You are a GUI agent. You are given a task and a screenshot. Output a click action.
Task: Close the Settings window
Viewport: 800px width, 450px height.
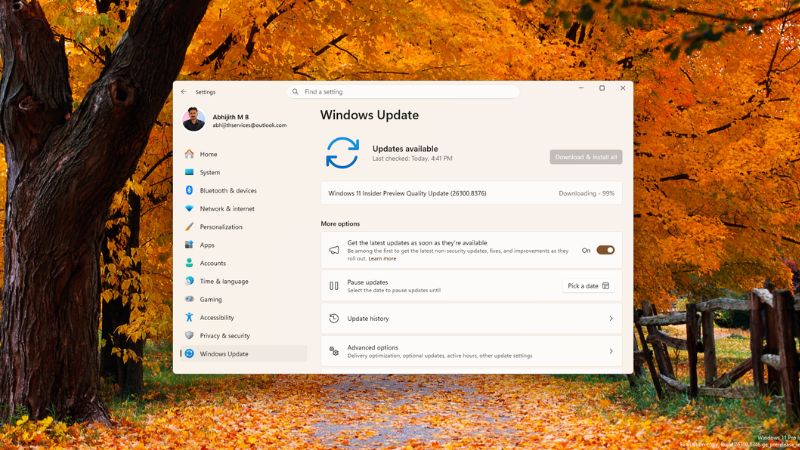pyautogui.click(x=623, y=88)
